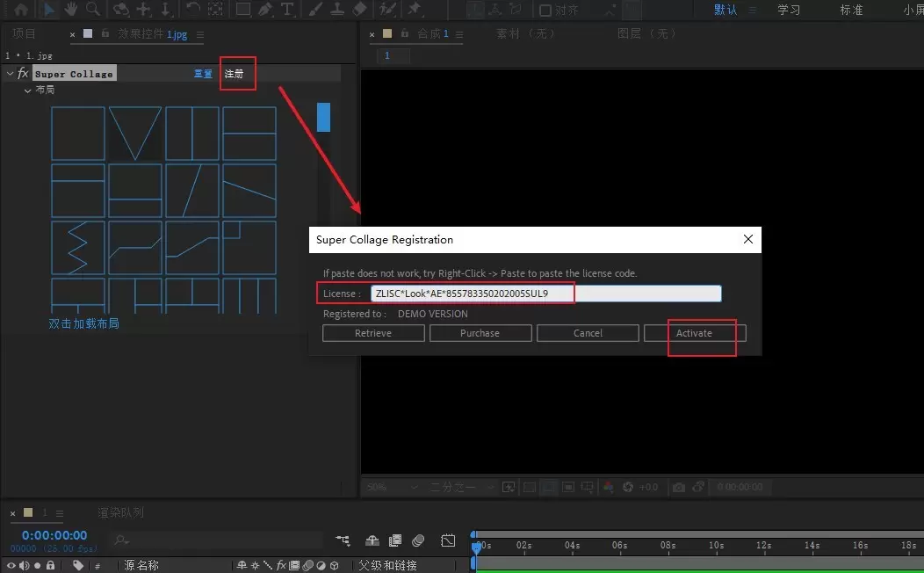Click the fx icon beside Super Collage
Screen dimensions: 924x573
click(23, 73)
